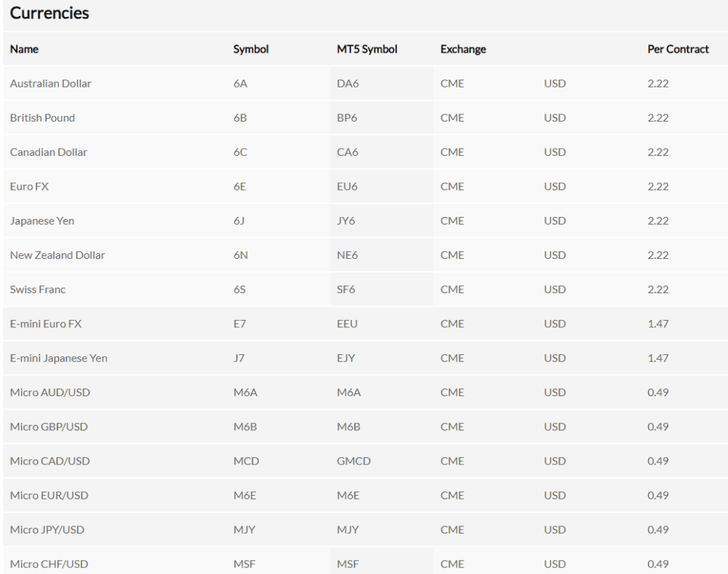
Task: Click Micro AUD/USD name cell
Action: (x=50, y=393)
